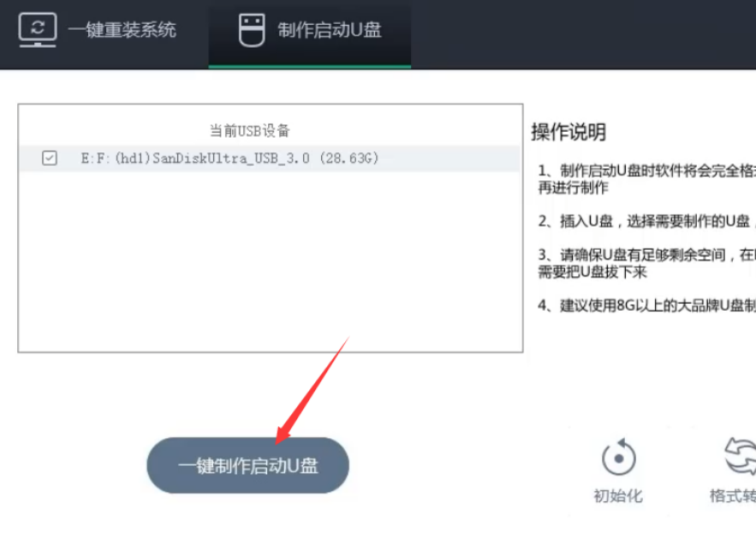756x551 pixels.
Task: Click the 一键制作启动U盘 button
Action: pos(247,465)
